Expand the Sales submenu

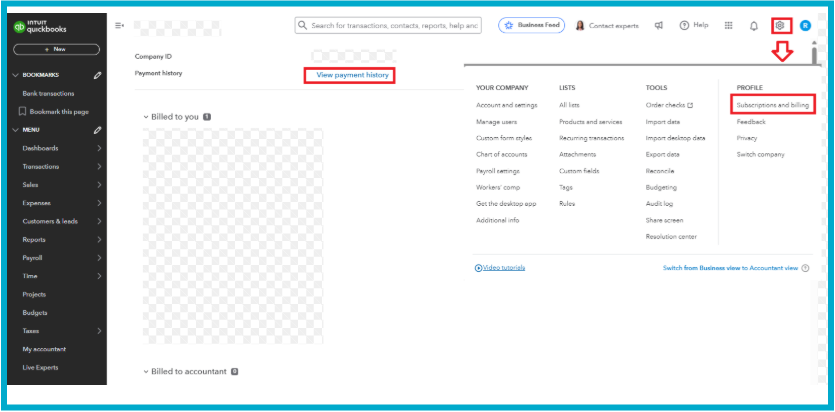(99, 185)
